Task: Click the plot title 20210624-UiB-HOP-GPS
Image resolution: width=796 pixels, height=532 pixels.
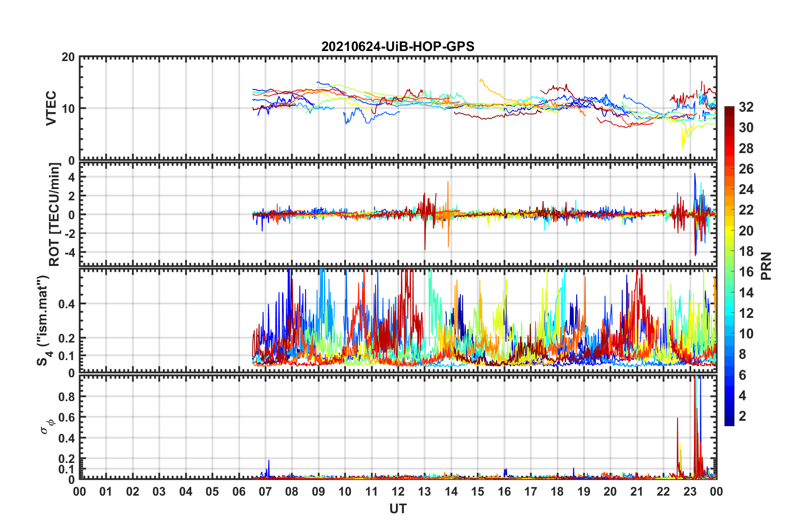Action: (398, 46)
